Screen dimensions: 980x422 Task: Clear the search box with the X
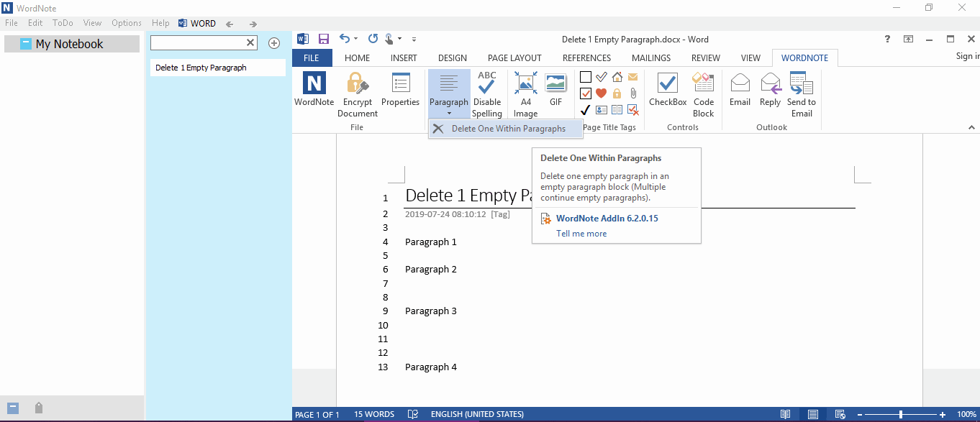(250, 43)
